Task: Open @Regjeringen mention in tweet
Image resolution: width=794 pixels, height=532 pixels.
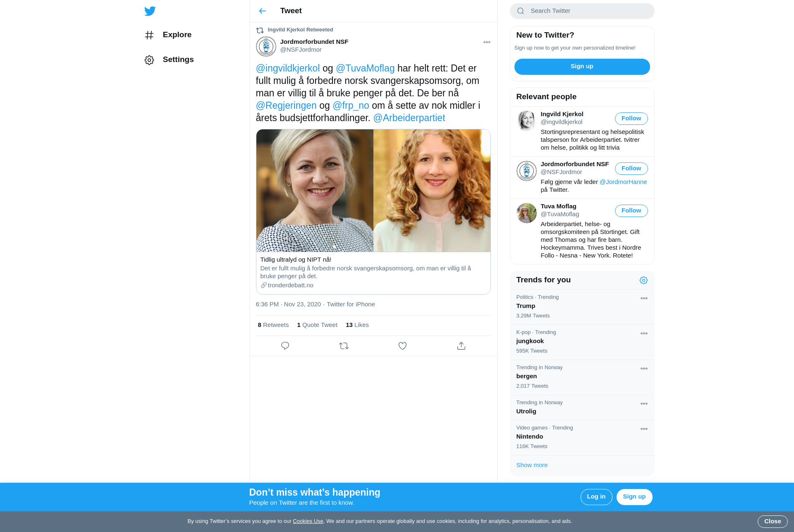Action: tap(286, 106)
